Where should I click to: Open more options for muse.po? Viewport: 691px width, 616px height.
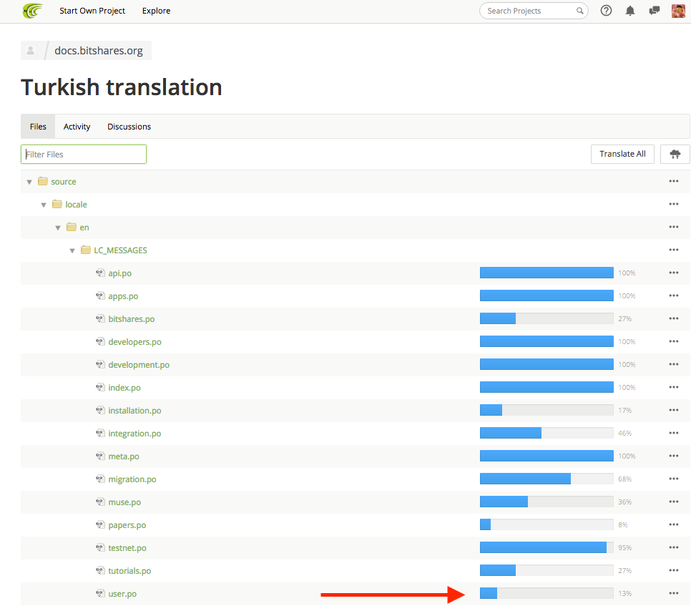(673, 502)
